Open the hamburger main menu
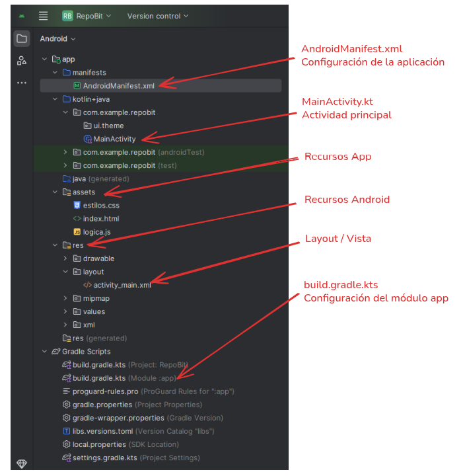The image size is (461, 476). tap(44, 16)
